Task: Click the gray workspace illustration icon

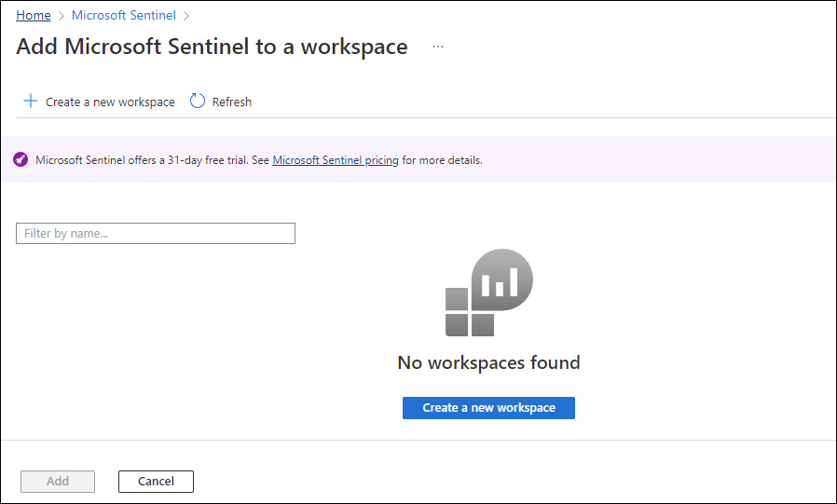Action: (x=489, y=293)
